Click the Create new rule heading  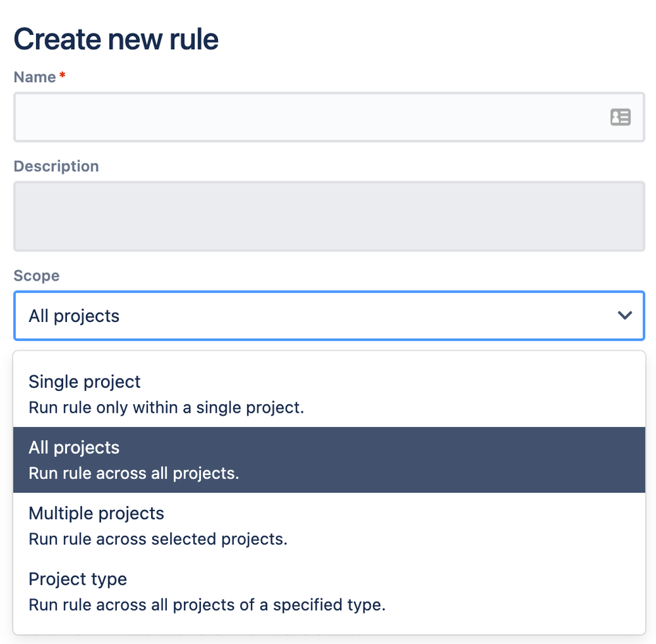116,39
